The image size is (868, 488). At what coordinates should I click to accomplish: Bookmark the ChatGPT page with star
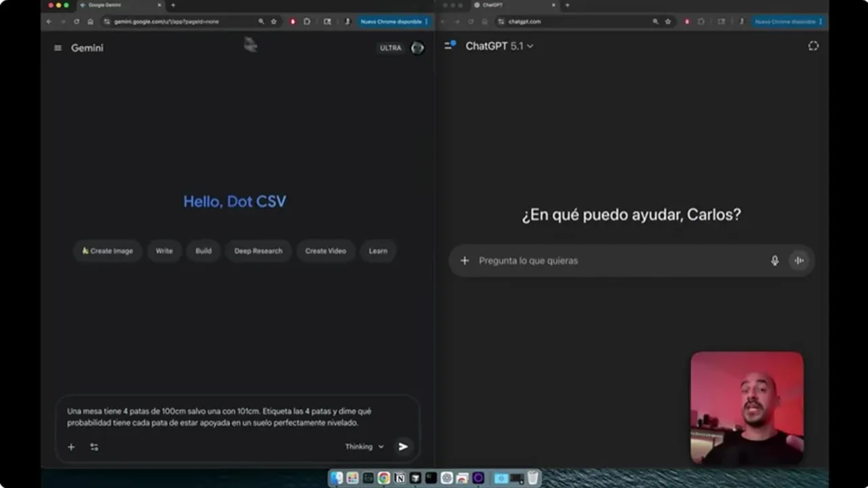point(668,22)
